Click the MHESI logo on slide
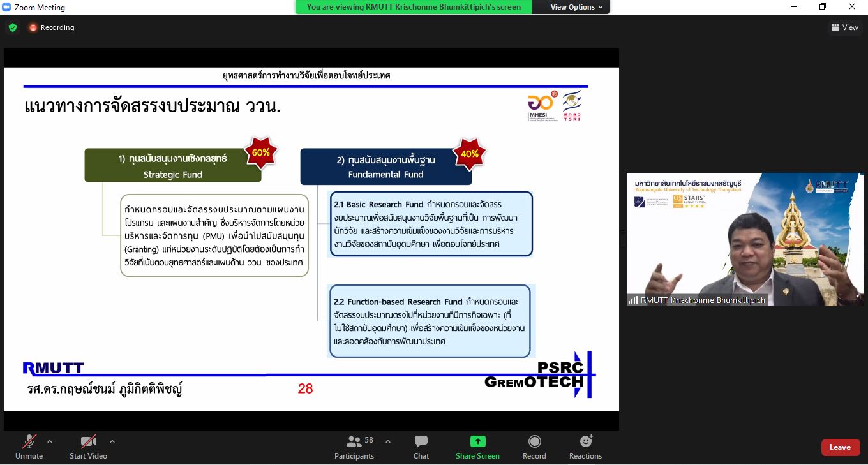868x465 pixels. coord(543,106)
